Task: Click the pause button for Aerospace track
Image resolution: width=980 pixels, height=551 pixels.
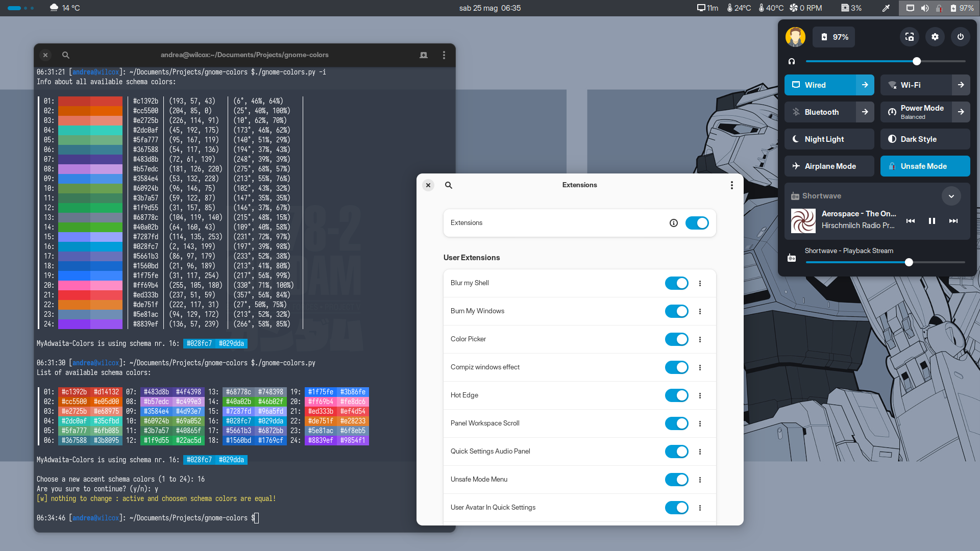Action: pyautogui.click(x=932, y=221)
